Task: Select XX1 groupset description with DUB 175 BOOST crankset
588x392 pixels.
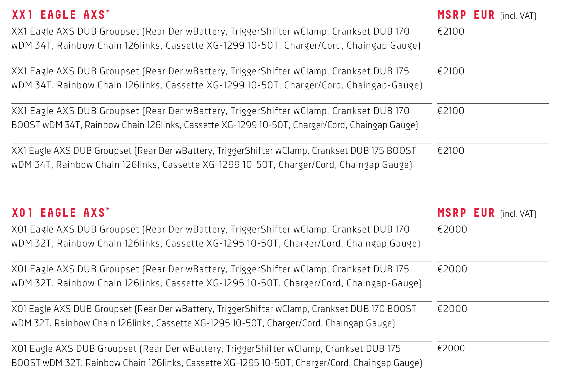Action: (x=213, y=158)
